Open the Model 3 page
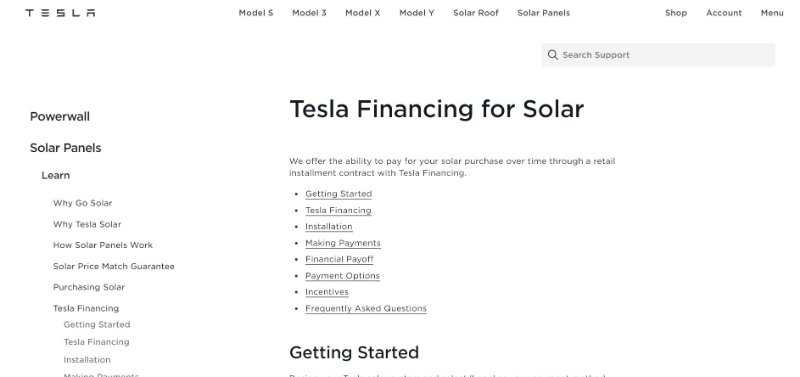Screen dimensions: 800x377 click(x=309, y=13)
